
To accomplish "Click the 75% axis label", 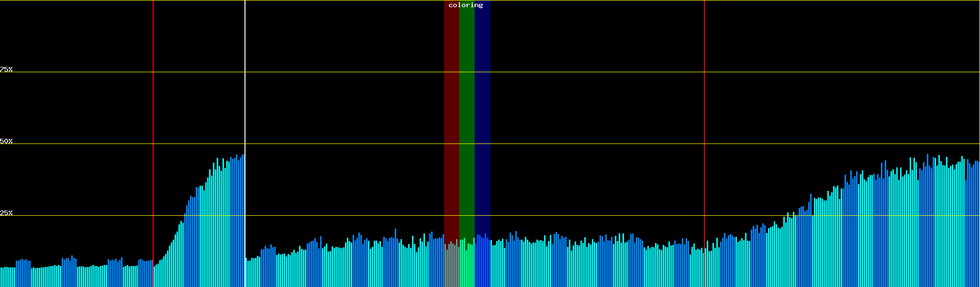I will (x=6, y=69).
